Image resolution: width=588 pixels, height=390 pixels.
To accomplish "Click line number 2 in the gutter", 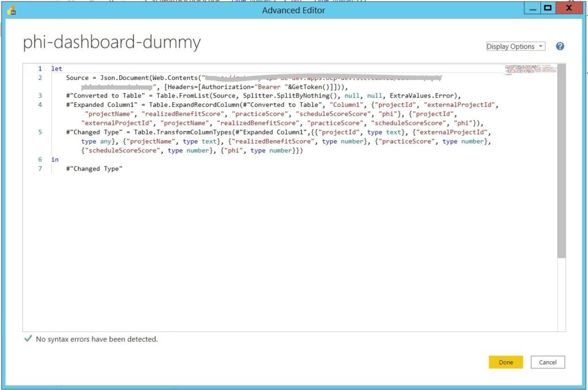I will (40, 78).
